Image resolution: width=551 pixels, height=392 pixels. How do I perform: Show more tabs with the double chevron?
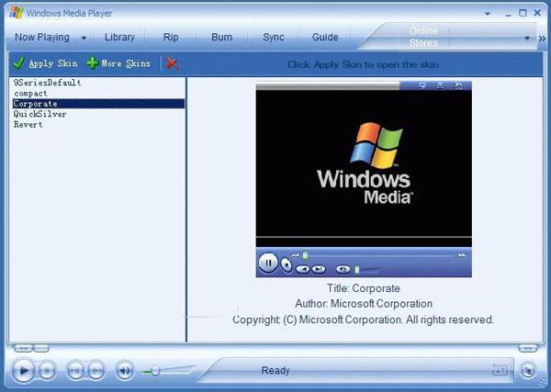coord(542,39)
